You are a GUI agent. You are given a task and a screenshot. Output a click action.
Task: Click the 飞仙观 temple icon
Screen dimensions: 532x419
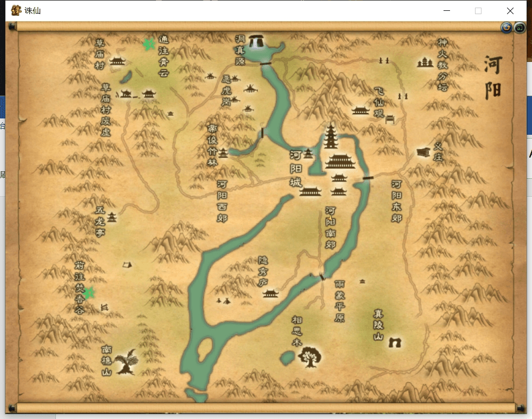tap(360, 111)
